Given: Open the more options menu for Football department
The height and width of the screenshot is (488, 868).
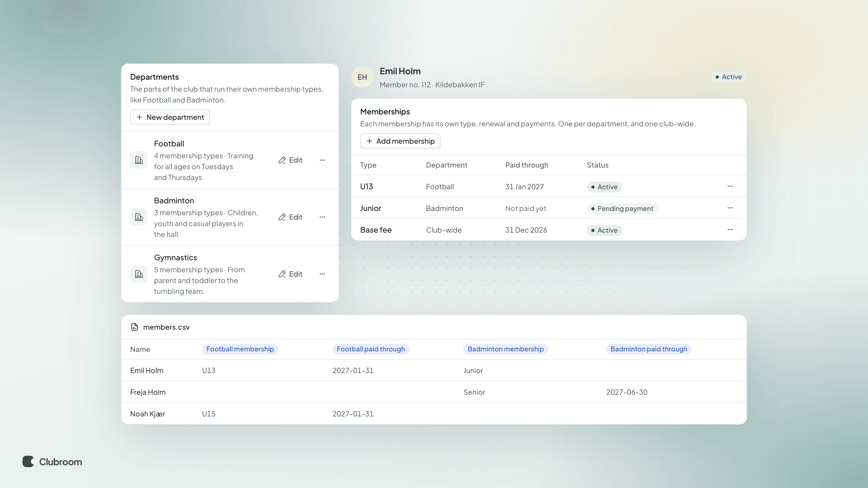Looking at the screenshot, I should tap(322, 160).
